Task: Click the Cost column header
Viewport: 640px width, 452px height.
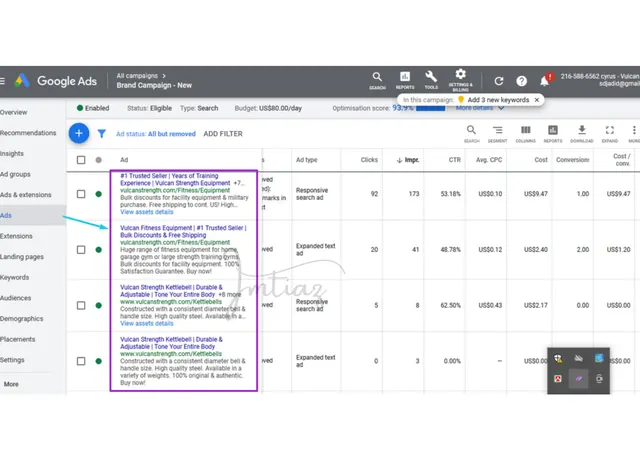Action: 541,160
